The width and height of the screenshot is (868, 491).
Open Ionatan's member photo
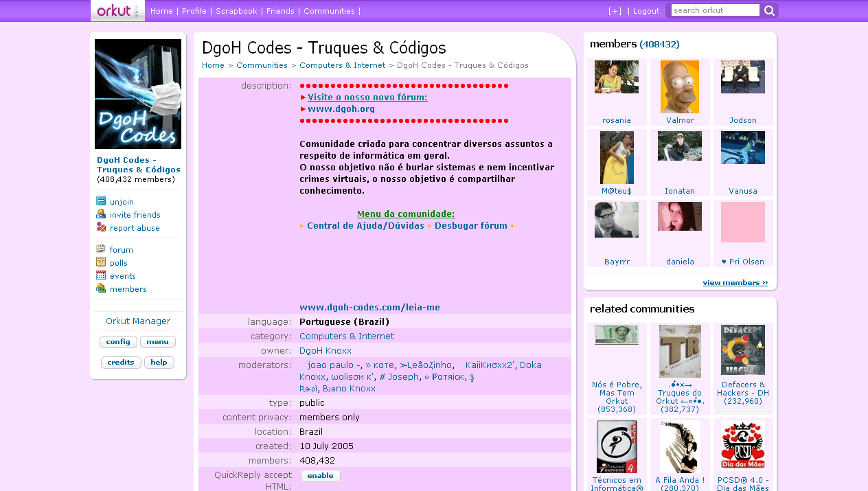pyautogui.click(x=680, y=146)
